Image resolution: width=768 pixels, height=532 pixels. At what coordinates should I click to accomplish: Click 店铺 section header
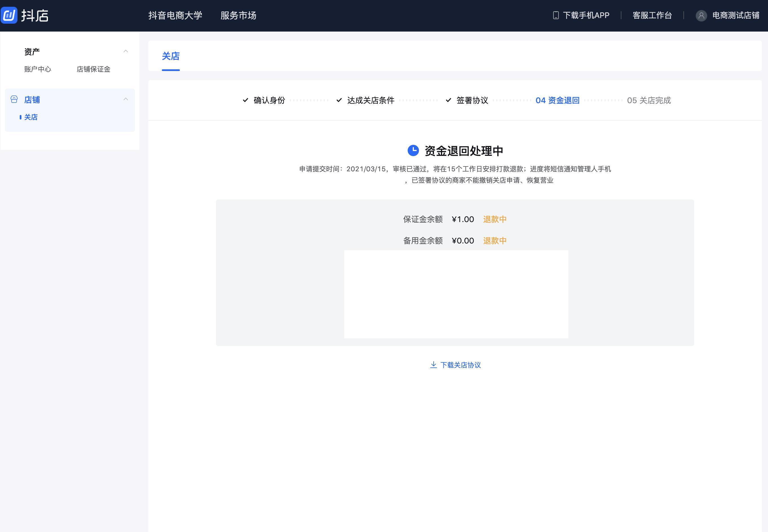coord(32,100)
